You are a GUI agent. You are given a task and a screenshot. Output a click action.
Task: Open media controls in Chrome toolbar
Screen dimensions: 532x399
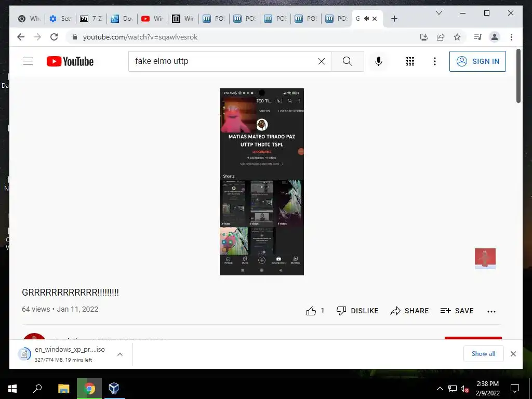pos(478,37)
